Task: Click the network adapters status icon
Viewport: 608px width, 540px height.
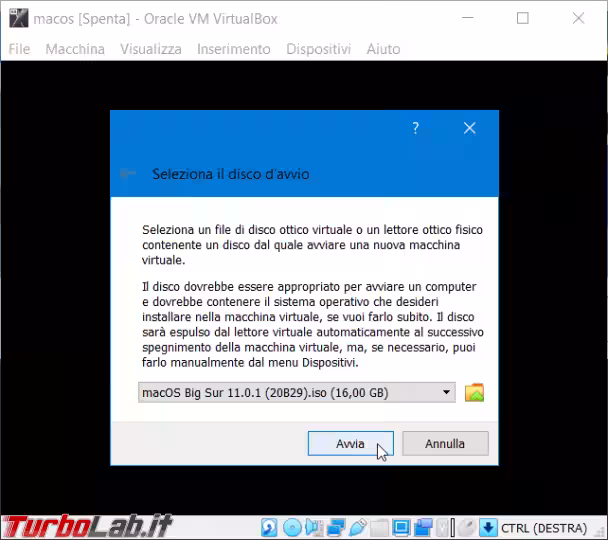Action: point(336,527)
